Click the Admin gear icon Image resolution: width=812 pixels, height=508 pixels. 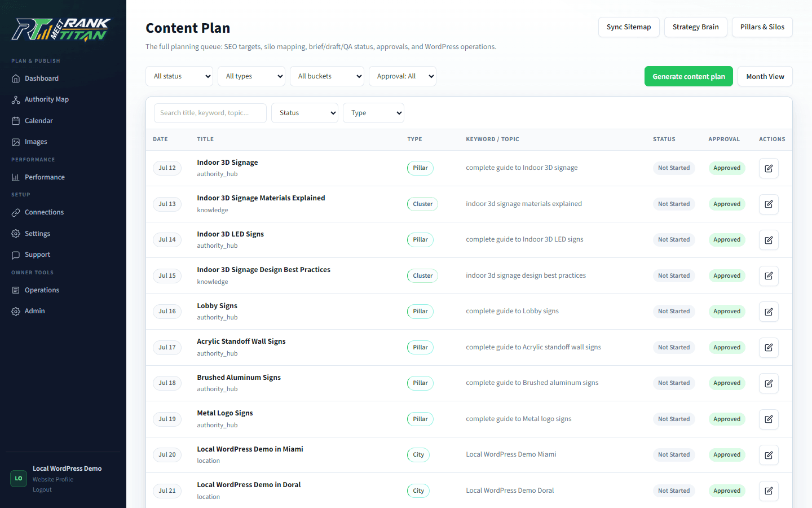pos(16,312)
